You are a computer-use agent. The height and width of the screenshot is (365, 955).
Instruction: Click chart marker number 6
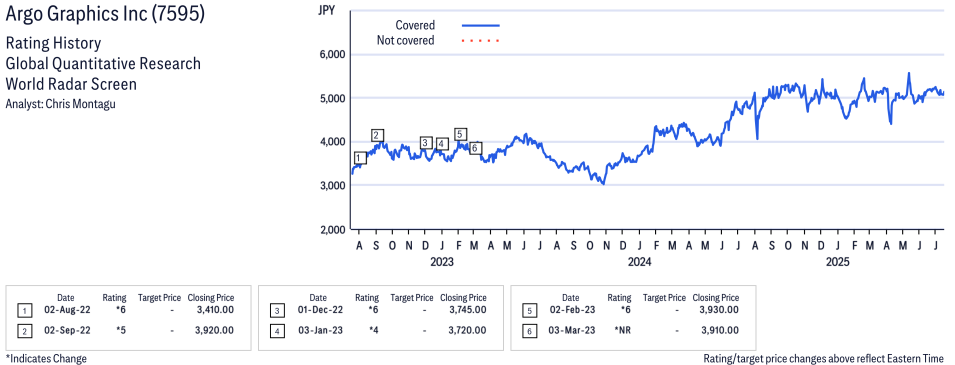(475, 148)
